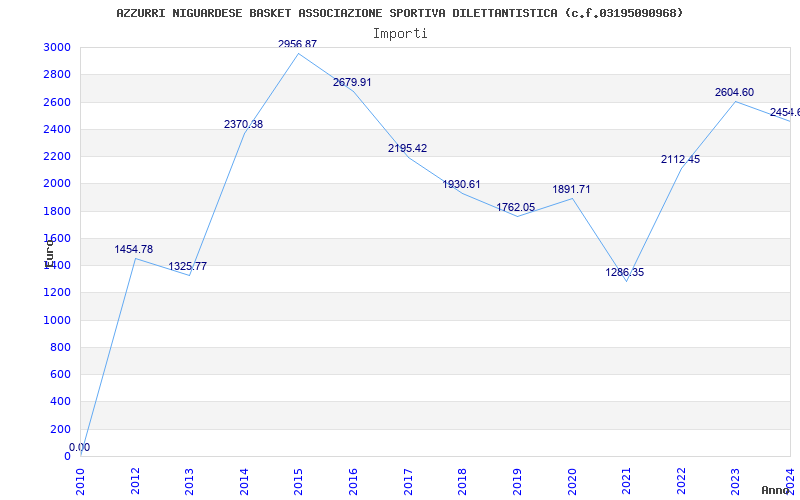
Task: Select the 2013 year axis label
Action: point(189,482)
